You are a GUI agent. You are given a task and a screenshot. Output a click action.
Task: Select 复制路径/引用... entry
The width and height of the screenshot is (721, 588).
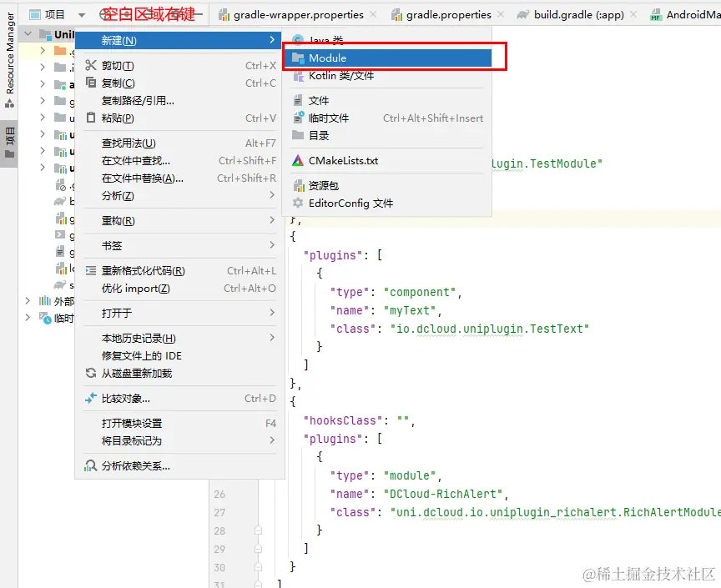click(179, 101)
